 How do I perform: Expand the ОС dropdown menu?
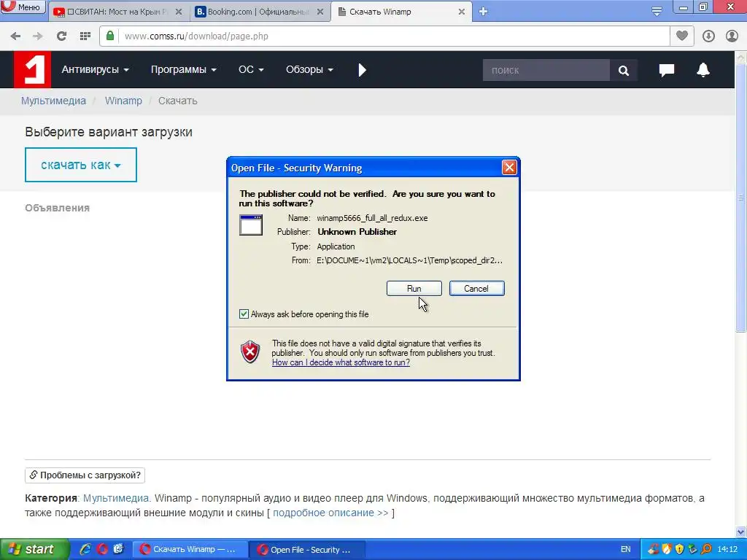(x=251, y=69)
